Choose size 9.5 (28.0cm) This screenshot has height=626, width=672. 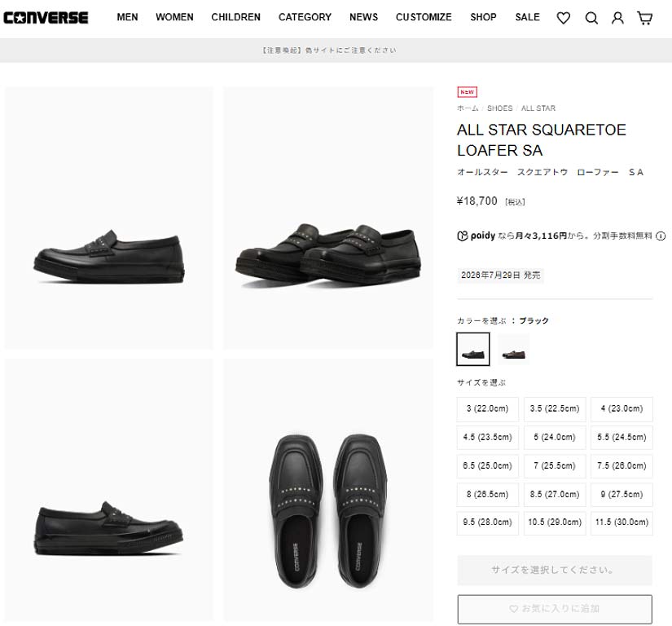click(488, 522)
